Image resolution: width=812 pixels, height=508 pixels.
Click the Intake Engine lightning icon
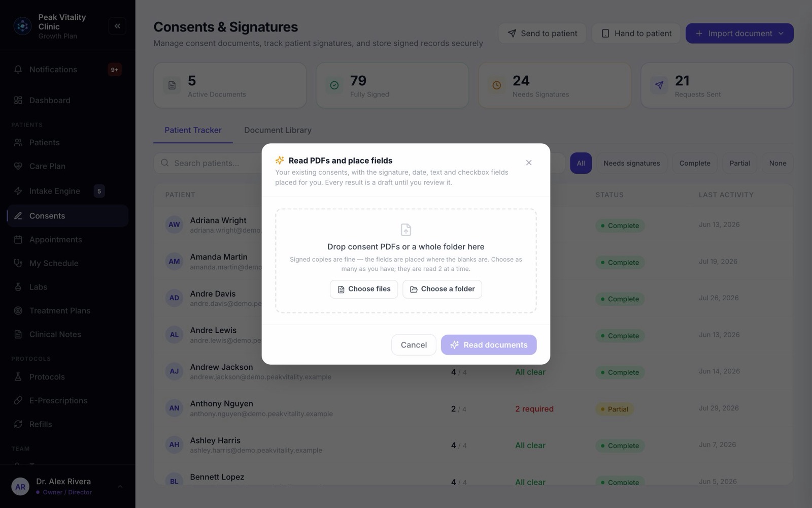[18, 191]
